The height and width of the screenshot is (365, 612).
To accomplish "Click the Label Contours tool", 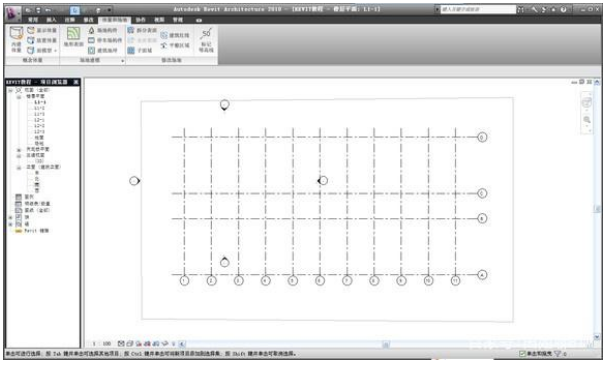I will click(x=206, y=40).
